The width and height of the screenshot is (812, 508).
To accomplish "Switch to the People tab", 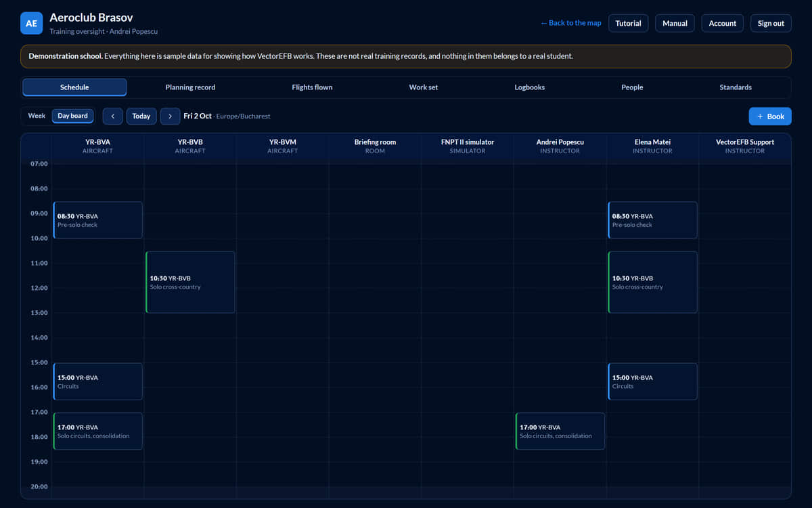I will point(632,87).
